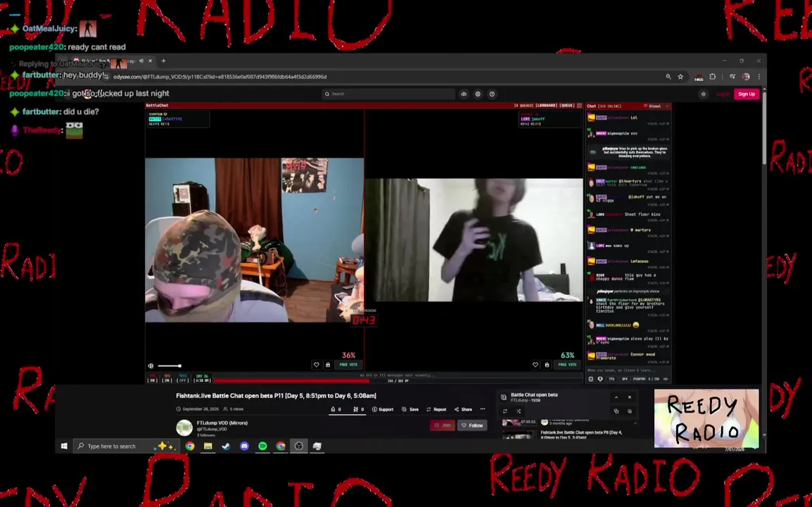Open Odysee settings gear beside search
812x507 pixels.
click(x=478, y=94)
